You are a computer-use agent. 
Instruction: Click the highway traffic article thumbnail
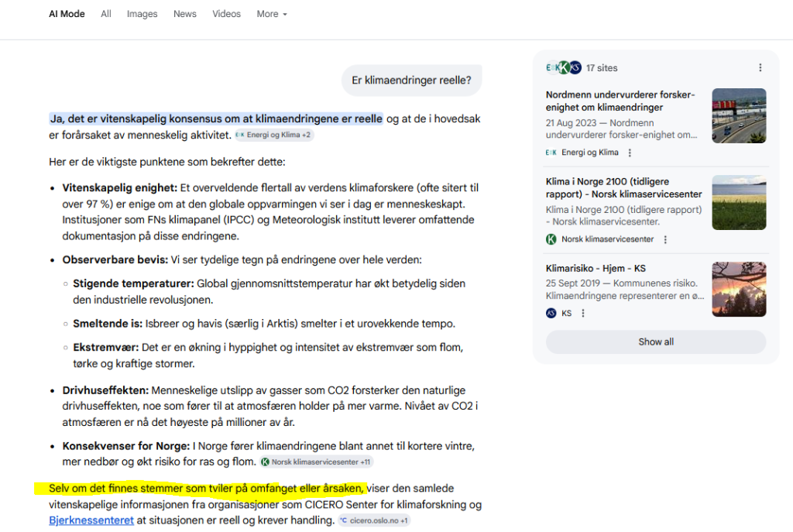click(739, 116)
